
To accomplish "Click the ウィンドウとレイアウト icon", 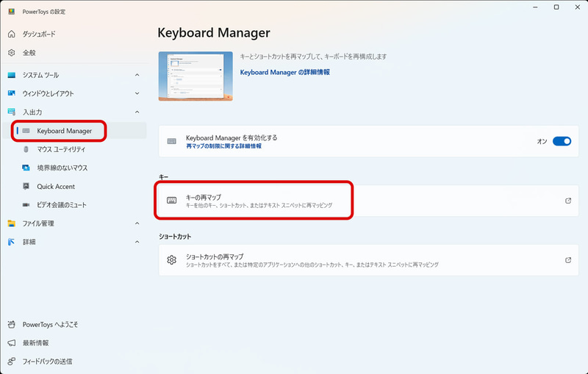I will [x=12, y=93].
